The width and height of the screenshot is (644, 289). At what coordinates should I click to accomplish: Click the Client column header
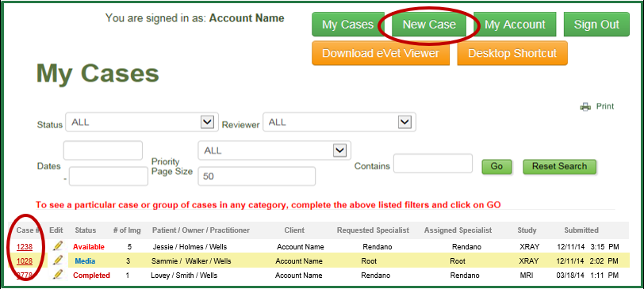tap(294, 230)
